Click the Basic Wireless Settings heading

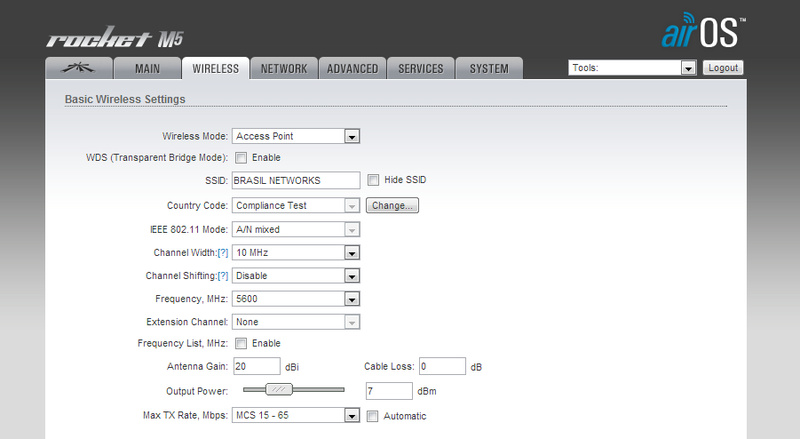[x=125, y=99]
